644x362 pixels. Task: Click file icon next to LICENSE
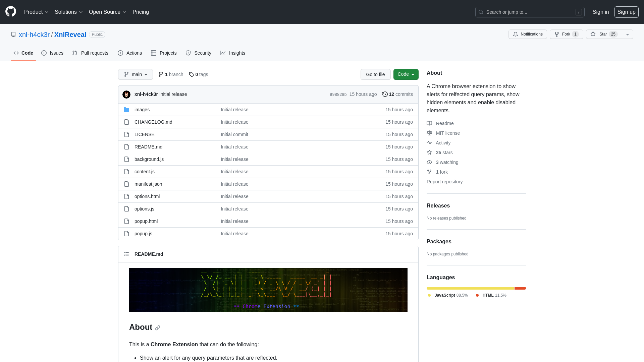click(126, 134)
